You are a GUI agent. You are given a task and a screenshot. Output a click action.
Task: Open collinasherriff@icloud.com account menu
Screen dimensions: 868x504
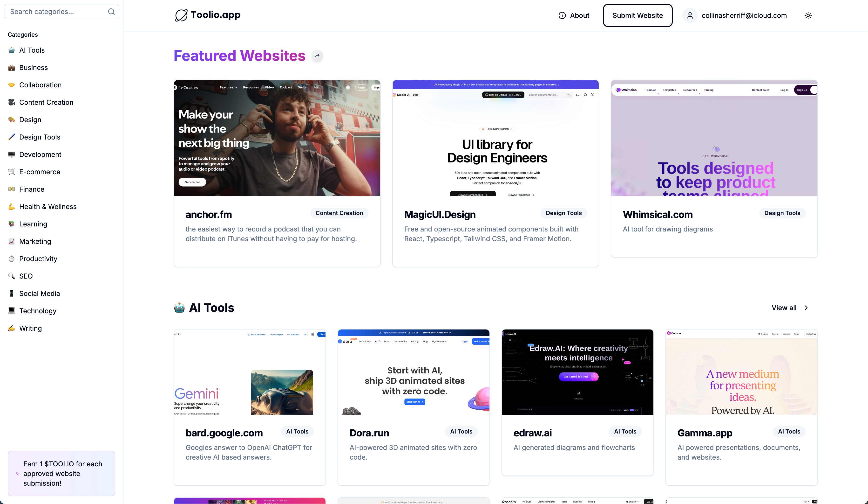pos(744,15)
